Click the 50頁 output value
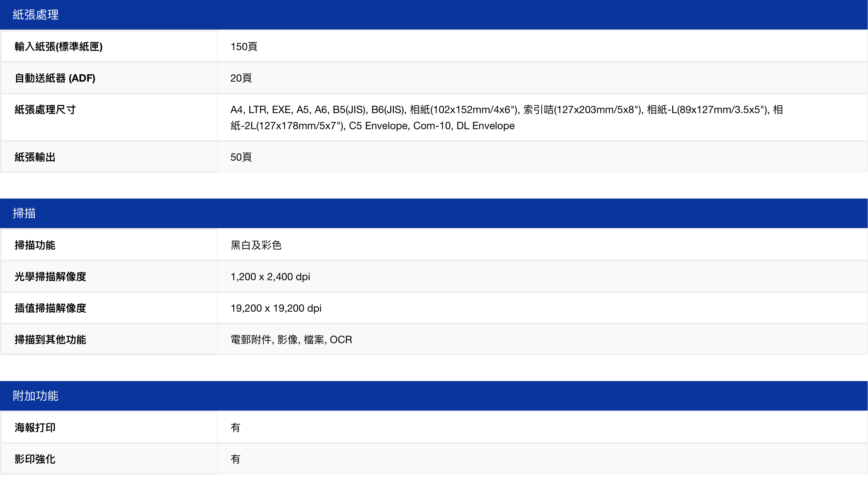The width and height of the screenshot is (868, 498). (x=241, y=157)
